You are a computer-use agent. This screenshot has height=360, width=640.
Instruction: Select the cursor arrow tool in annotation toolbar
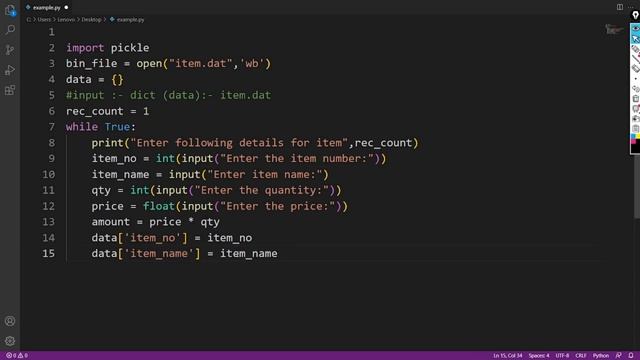636,39
